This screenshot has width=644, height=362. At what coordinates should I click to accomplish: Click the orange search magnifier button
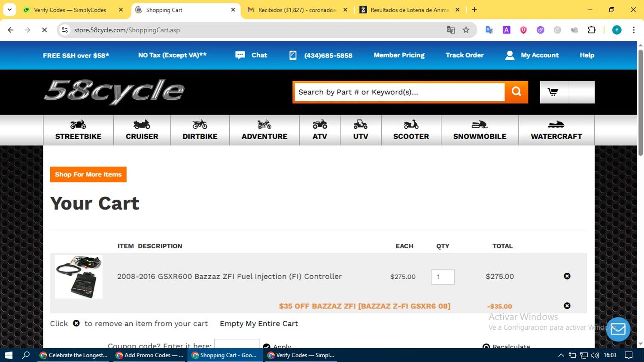516,92
